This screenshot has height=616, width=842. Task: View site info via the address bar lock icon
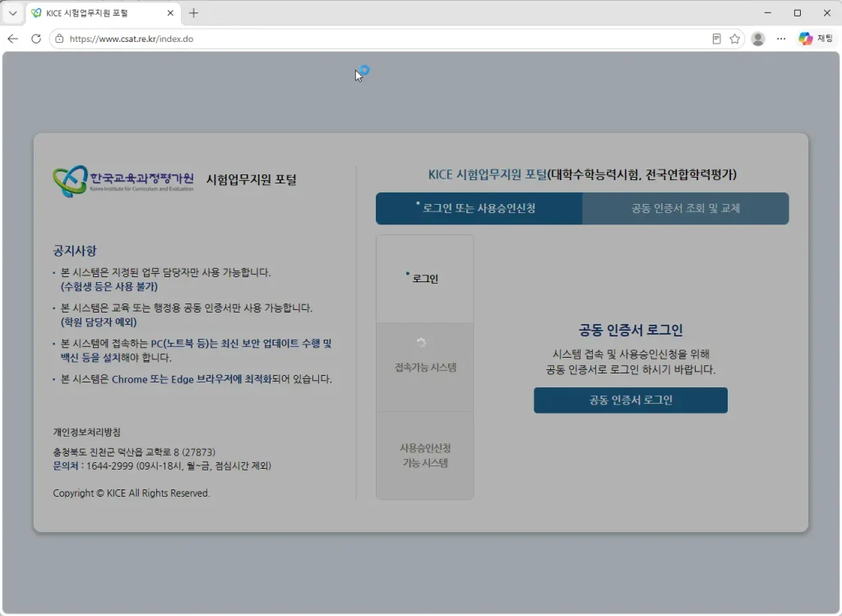tap(59, 39)
